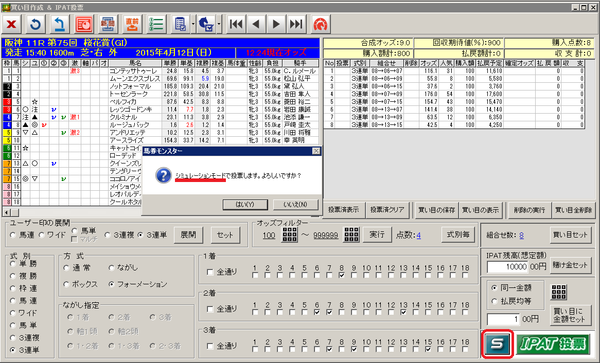Click left arrow of horse table scrollbar
This screenshot has width=600, height=363.
click(x=6, y=212)
